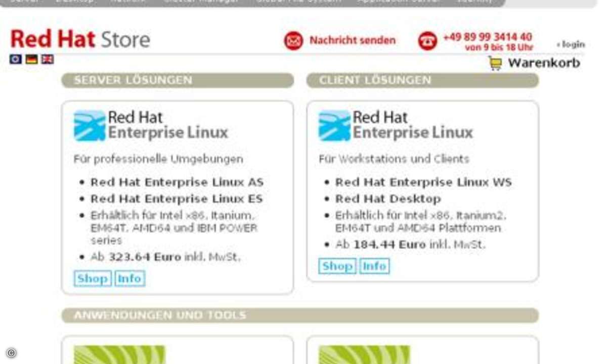
Task: Click the "Red Hat Desktop" list item
Action: (x=388, y=199)
